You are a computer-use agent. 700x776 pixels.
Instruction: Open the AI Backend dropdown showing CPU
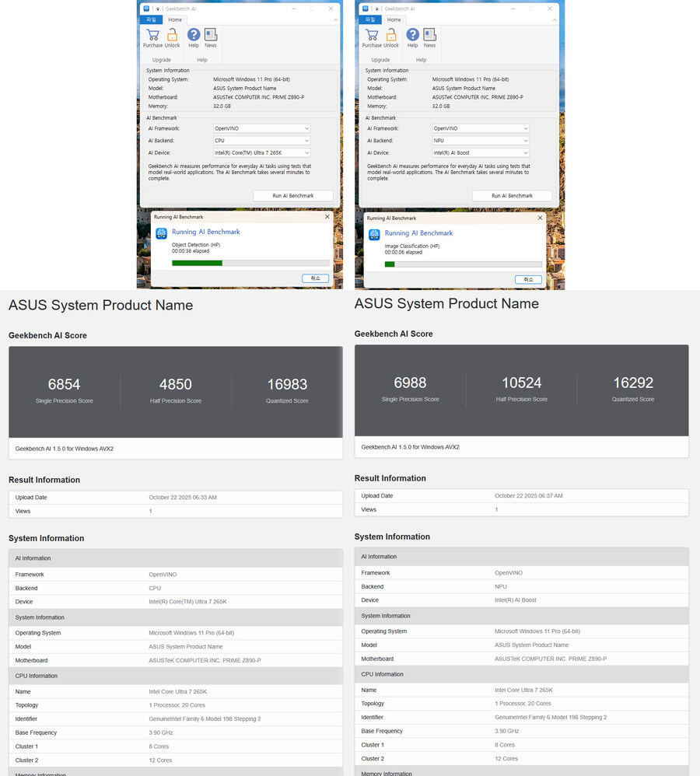262,141
